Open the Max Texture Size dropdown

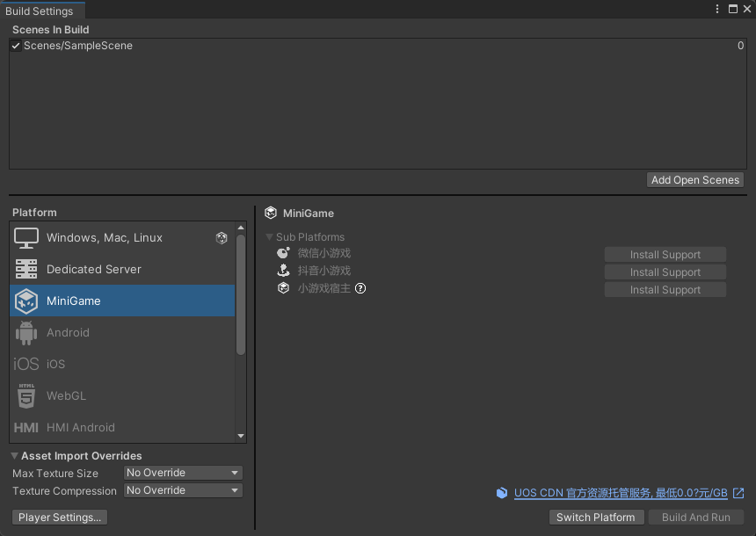[183, 473]
